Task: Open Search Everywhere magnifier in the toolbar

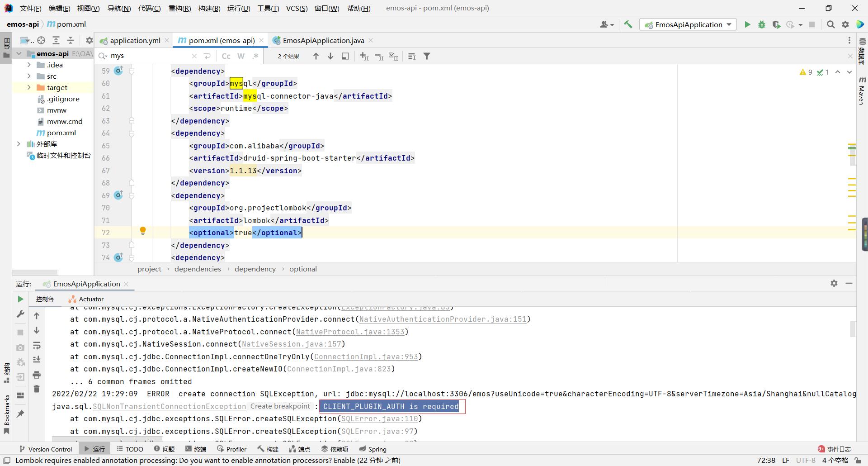Action: pos(830,24)
